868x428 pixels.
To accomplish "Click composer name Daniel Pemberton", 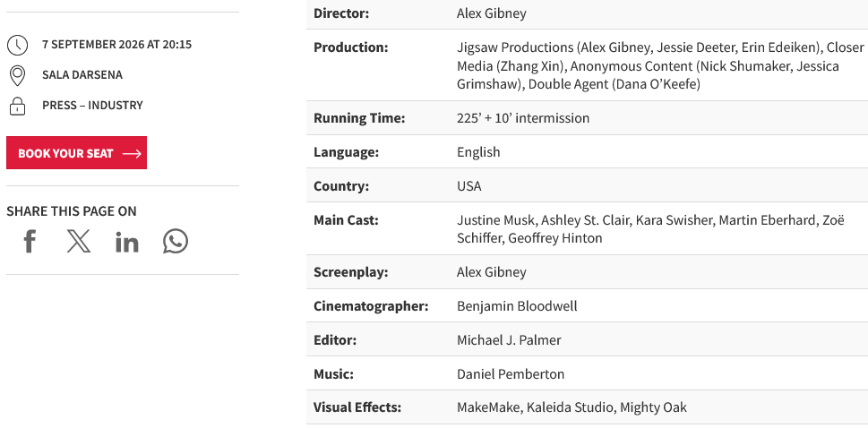I will pos(511,374).
